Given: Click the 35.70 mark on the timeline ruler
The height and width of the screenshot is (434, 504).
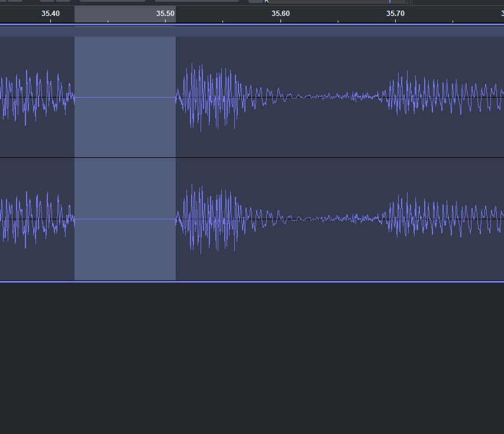Looking at the screenshot, I should (x=396, y=14).
